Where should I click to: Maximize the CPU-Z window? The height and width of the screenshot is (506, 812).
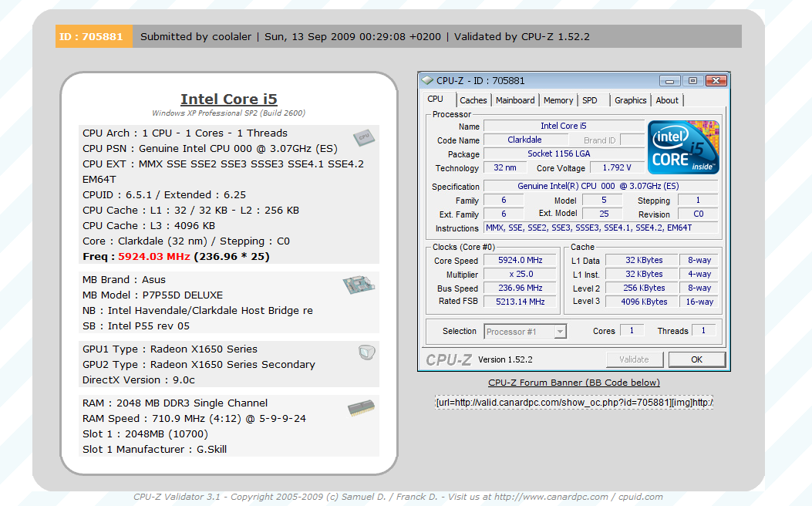click(692, 81)
